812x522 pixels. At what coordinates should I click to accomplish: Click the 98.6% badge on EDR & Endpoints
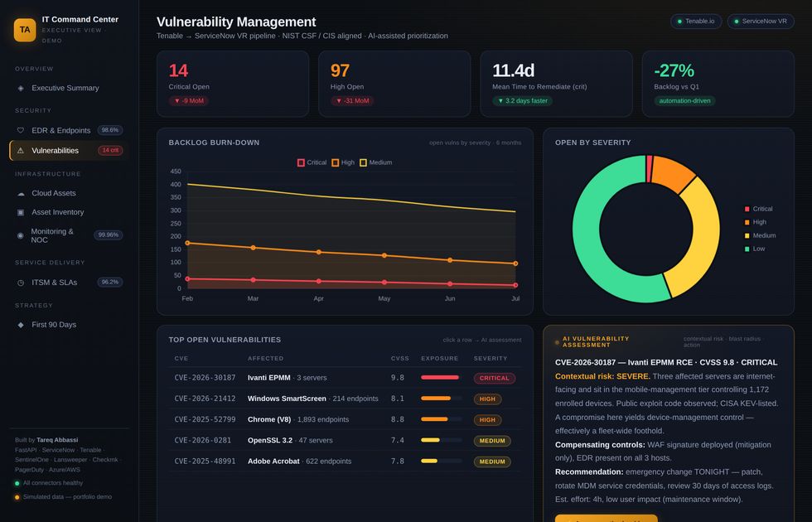pyautogui.click(x=109, y=131)
